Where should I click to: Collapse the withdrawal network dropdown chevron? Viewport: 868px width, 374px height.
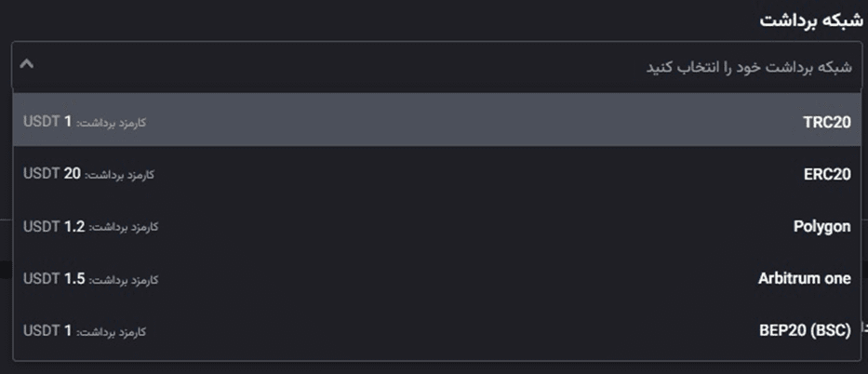(x=27, y=64)
